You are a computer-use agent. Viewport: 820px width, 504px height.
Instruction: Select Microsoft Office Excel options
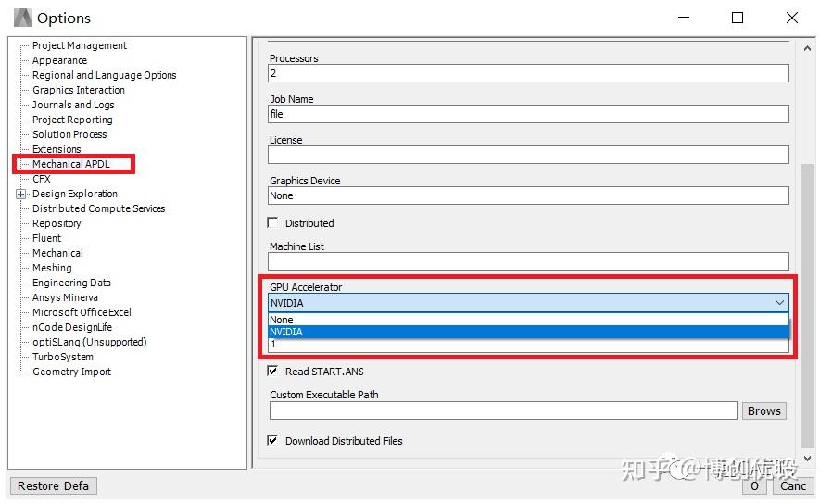click(x=82, y=312)
